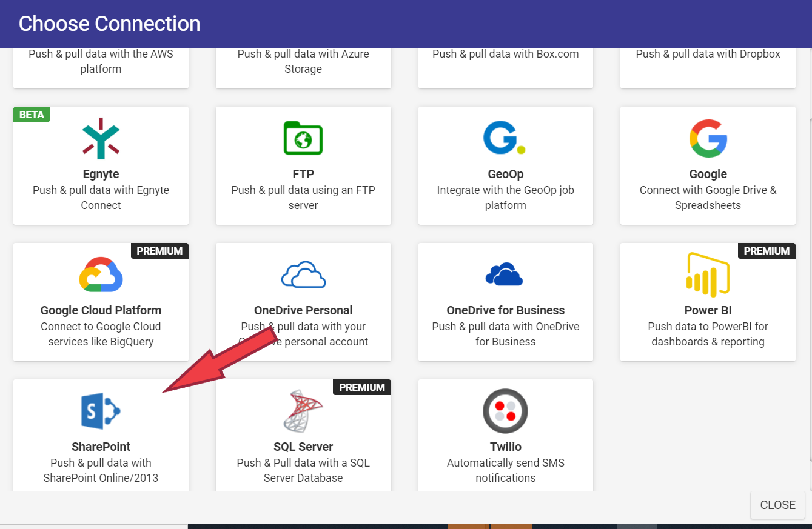
Task: Select the Egnyte connection icon
Action: click(101, 138)
